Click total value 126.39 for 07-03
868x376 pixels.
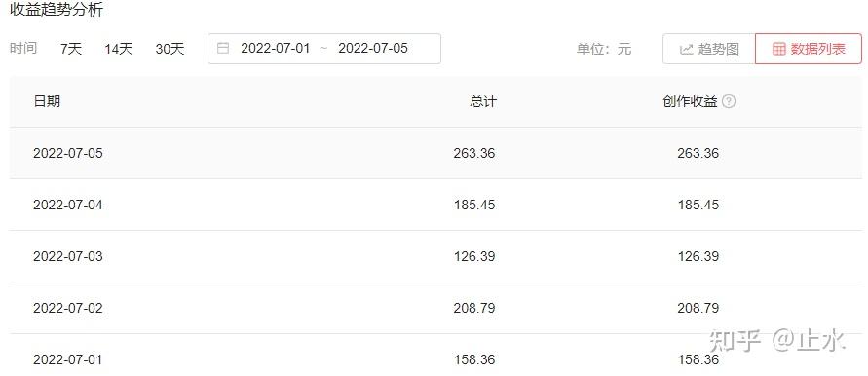pos(474,256)
